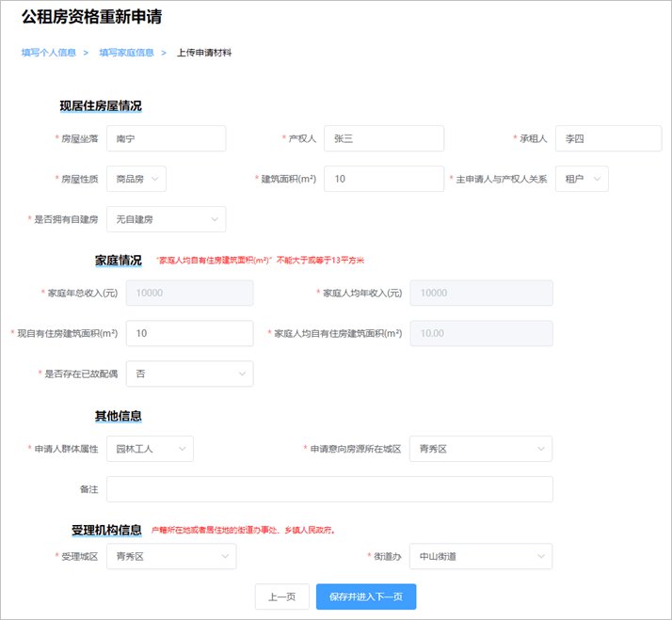Click the 承租人 input field
The height and width of the screenshot is (620, 672).
(x=609, y=138)
